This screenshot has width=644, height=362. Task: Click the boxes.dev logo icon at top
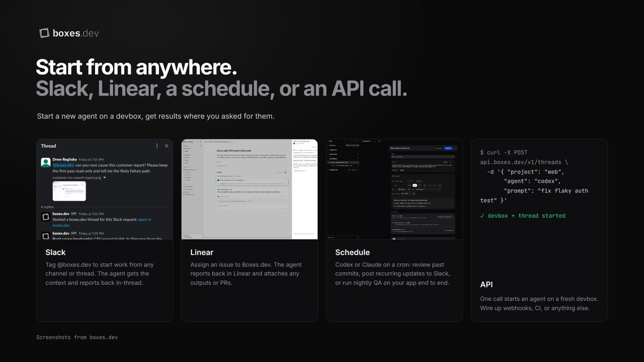pos(45,33)
